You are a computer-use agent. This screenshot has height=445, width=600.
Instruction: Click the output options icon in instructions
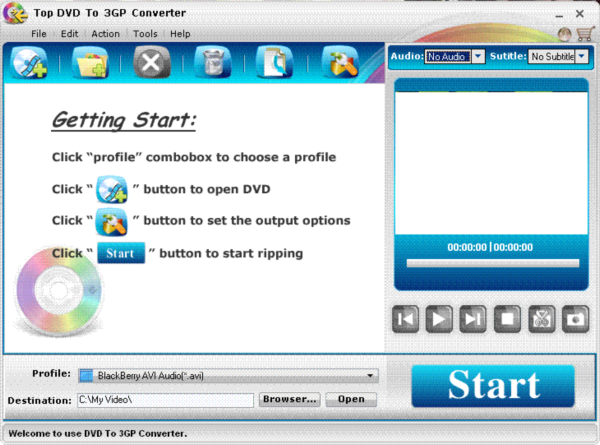pyautogui.click(x=112, y=222)
